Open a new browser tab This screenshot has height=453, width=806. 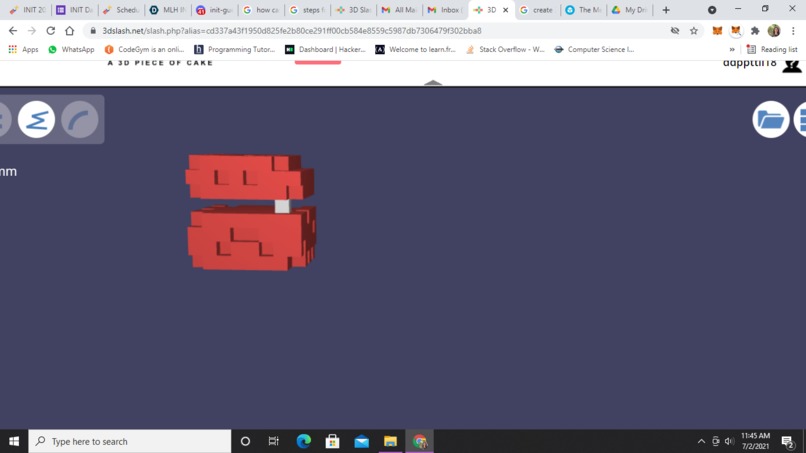tap(666, 10)
